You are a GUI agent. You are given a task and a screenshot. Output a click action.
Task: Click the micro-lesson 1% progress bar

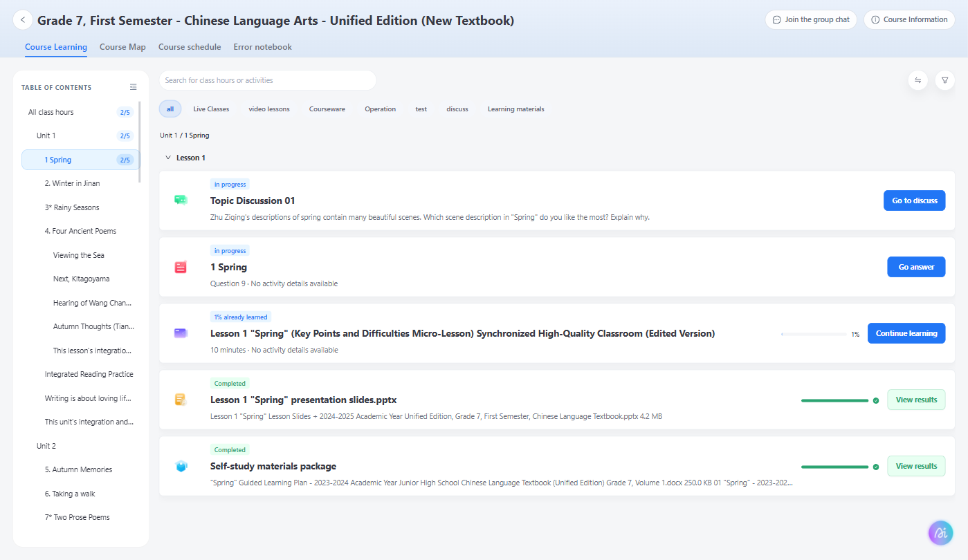815,334
